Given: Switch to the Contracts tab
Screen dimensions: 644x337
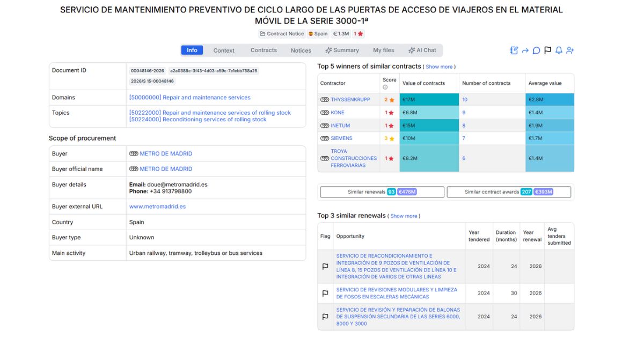Looking at the screenshot, I should [x=264, y=50].
